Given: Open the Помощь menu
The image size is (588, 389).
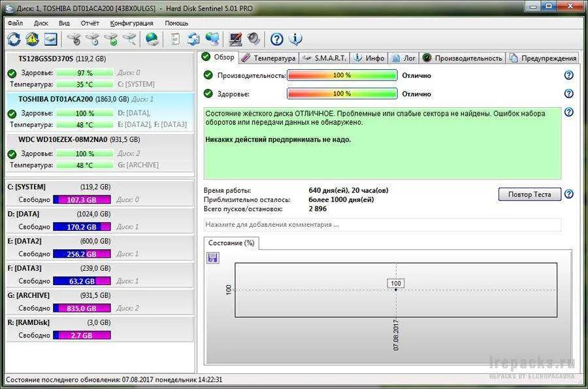Looking at the screenshot, I should click(176, 23).
